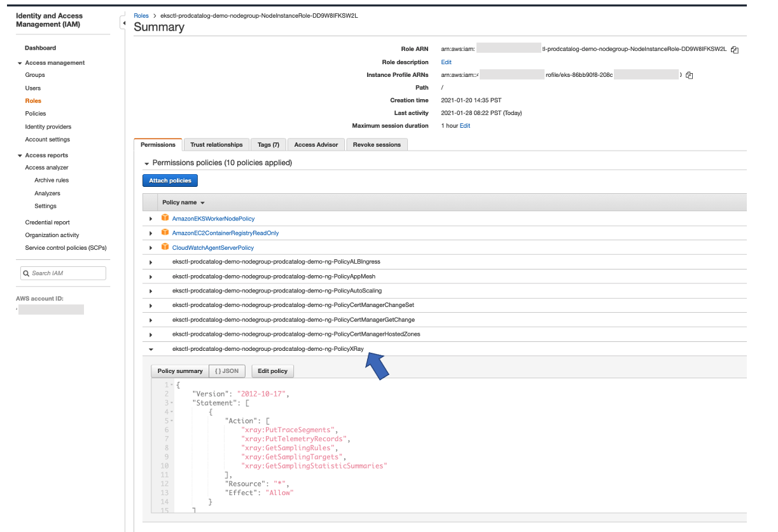Screen dimensions: 778x532
Task: Open Policies in the sidebar
Action: [x=36, y=113]
